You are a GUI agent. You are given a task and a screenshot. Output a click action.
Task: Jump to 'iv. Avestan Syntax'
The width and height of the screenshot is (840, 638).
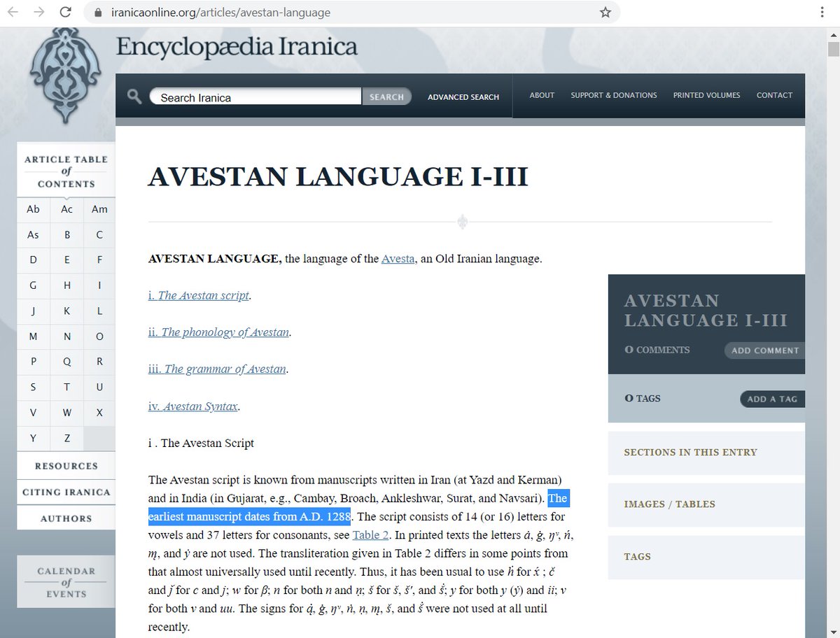(x=193, y=406)
